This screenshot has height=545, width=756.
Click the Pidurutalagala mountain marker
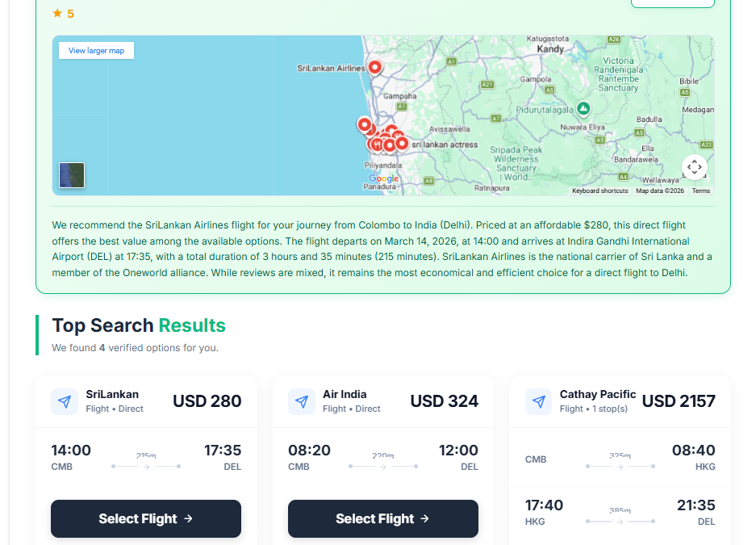583,108
